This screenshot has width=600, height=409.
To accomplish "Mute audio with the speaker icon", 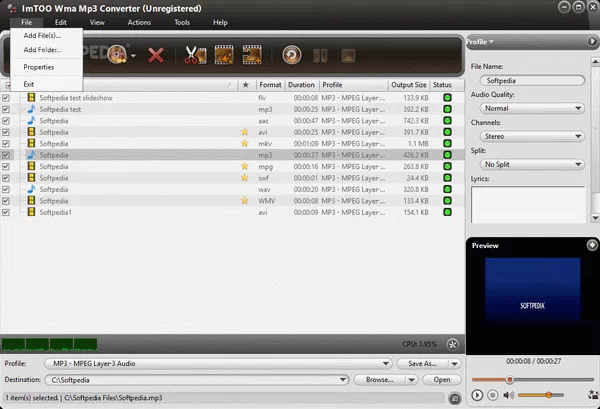I will (509, 396).
